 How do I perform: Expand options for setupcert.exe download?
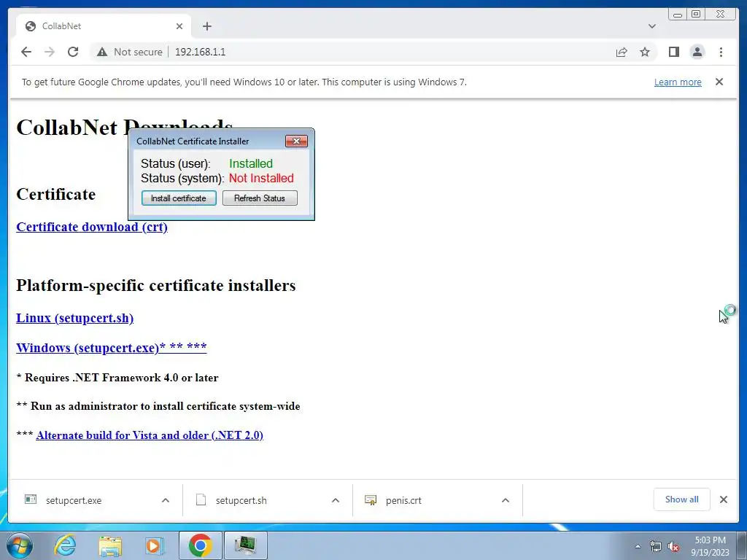pos(166,500)
